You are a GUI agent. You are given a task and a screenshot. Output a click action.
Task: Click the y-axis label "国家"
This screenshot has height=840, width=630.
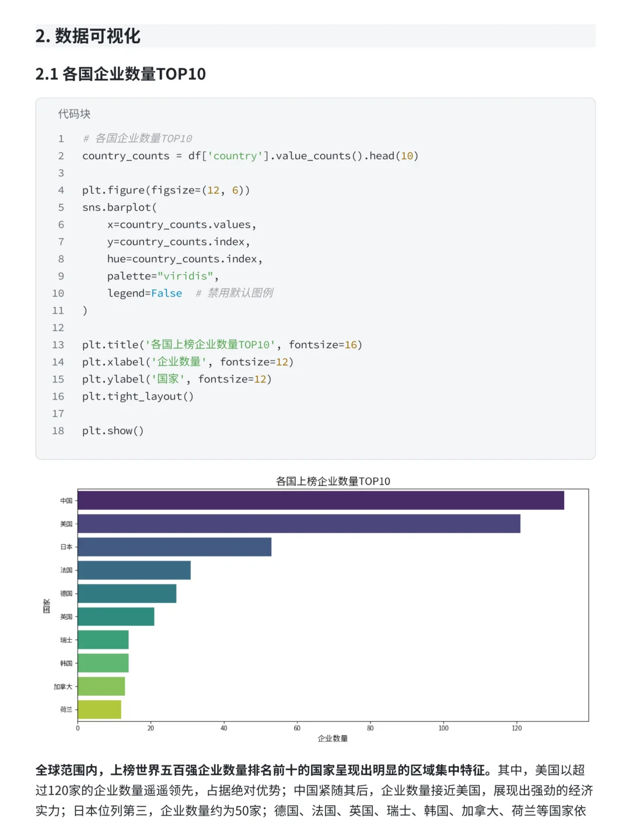tap(47, 605)
